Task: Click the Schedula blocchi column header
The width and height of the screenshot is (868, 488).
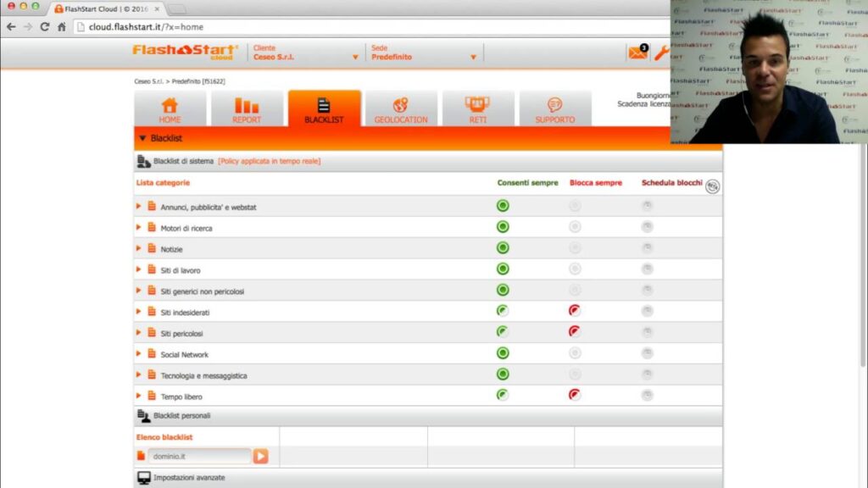Action: pos(671,183)
